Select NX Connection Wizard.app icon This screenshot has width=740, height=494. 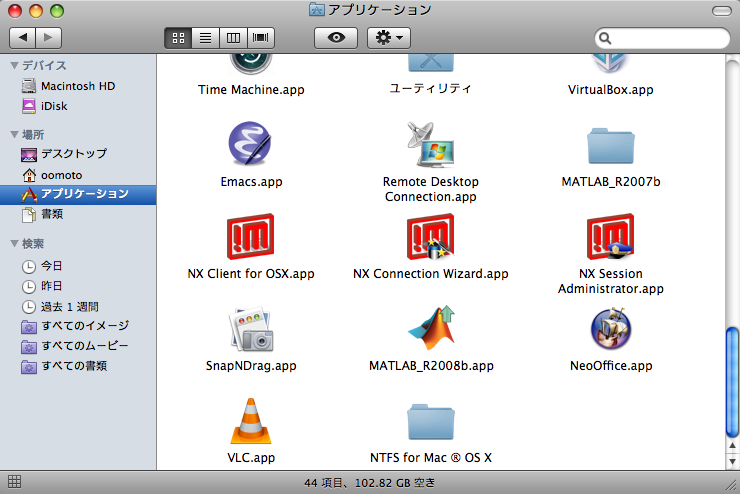tap(430, 236)
